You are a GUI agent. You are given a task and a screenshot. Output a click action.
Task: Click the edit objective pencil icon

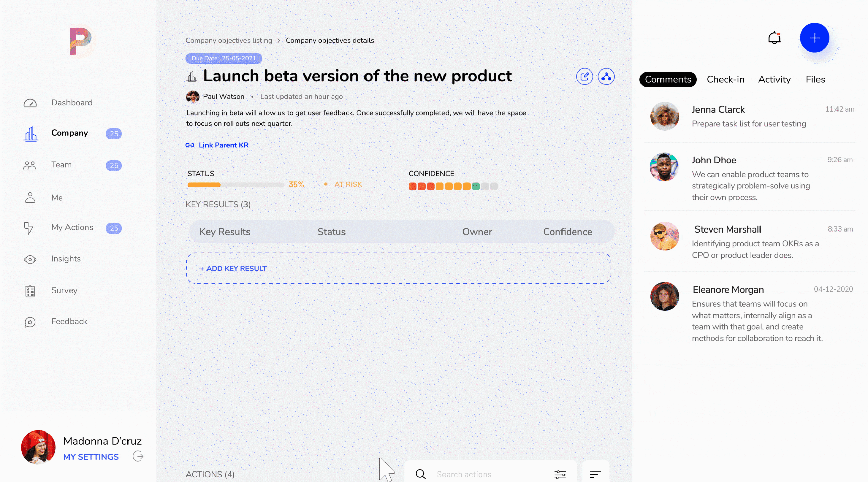pos(585,77)
